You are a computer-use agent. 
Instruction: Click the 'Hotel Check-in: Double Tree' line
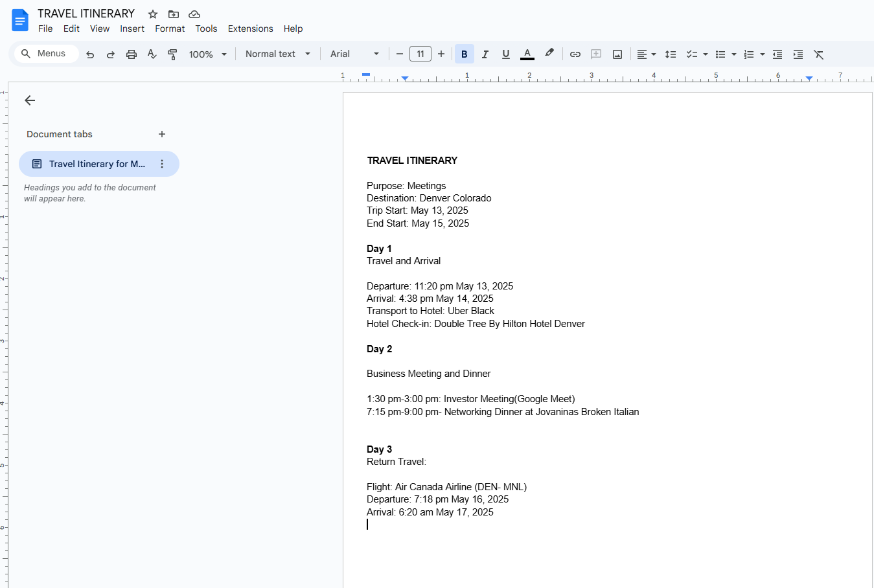pyautogui.click(x=476, y=324)
